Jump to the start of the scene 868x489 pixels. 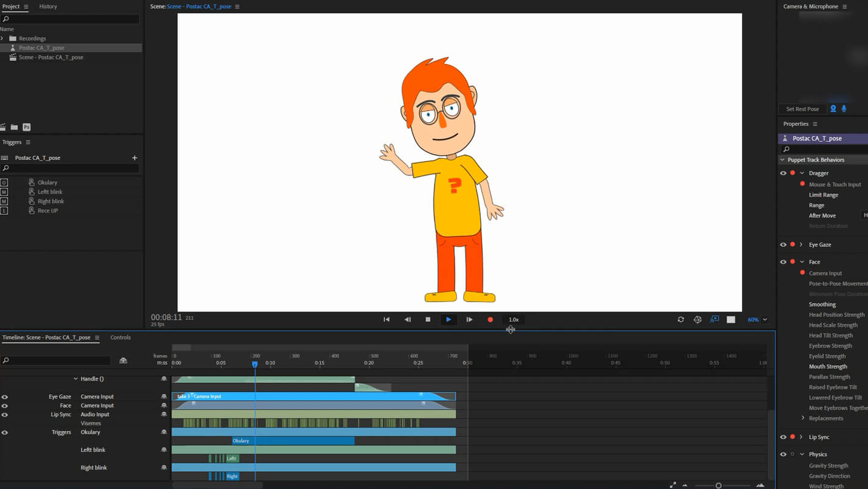387,319
